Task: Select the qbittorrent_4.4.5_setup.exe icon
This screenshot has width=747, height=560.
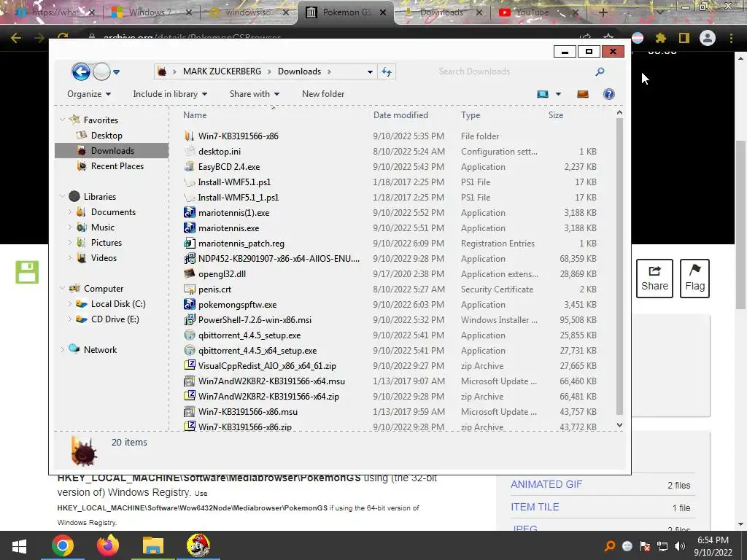Action: (190, 335)
